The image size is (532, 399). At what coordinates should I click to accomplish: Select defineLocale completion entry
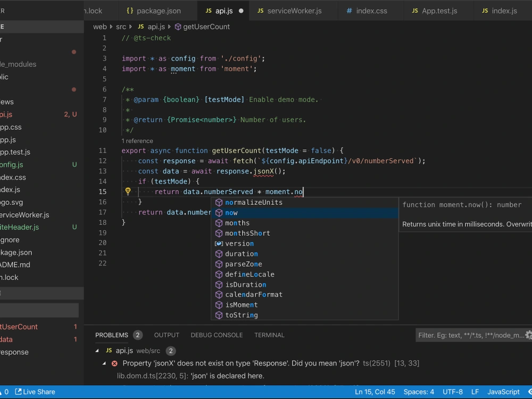click(x=304, y=274)
